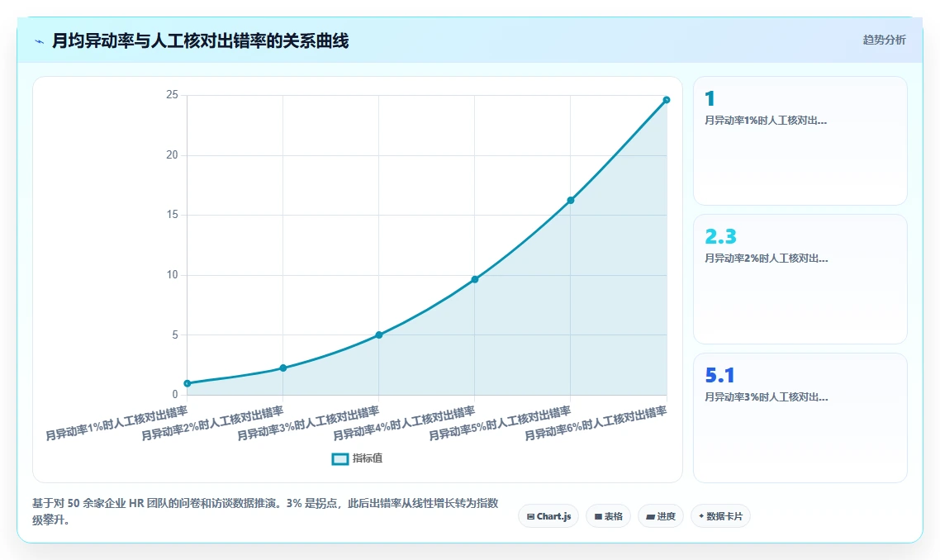Screen dimensions: 940x560
Task: Select the data point for 月异动率6%
Action: (x=667, y=100)
